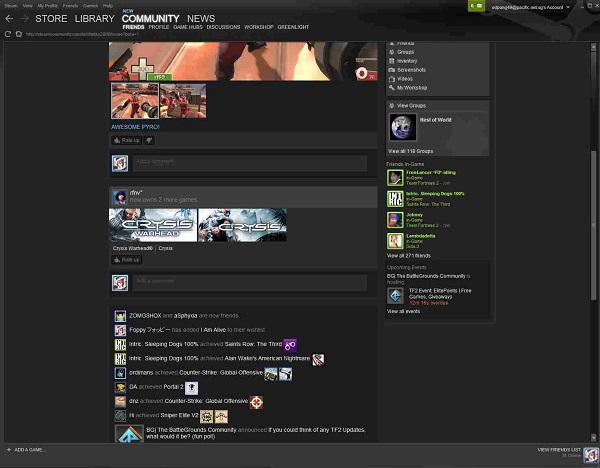Click View all 118 Groups link
This screenshot has height=468, width=600.
[411, 151]
